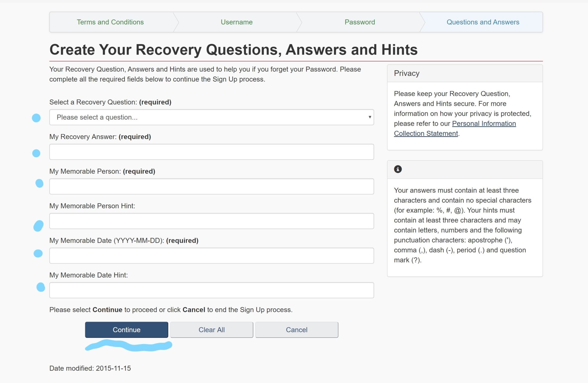Switch to the Username step tab

[x=237, y=22]
